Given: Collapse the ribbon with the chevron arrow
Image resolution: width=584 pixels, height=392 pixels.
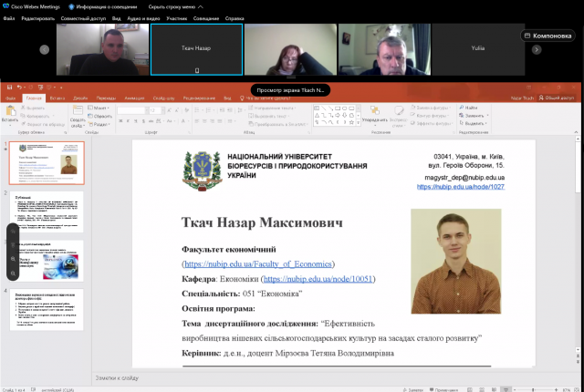Looking at the screenshot, I should [576, 132].
